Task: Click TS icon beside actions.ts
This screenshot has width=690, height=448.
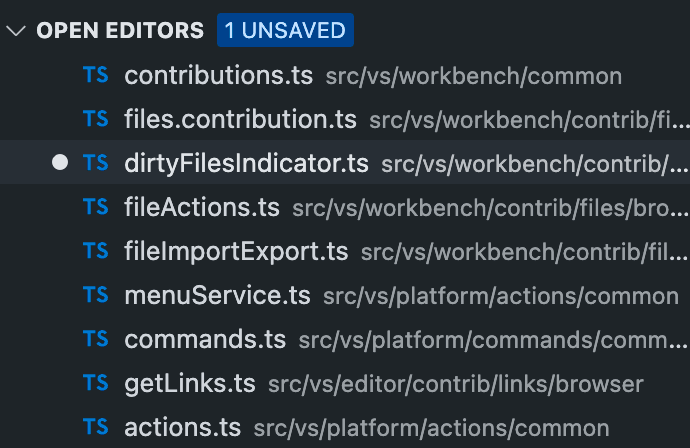Action: pyautogui.click(x=96, y=427)
